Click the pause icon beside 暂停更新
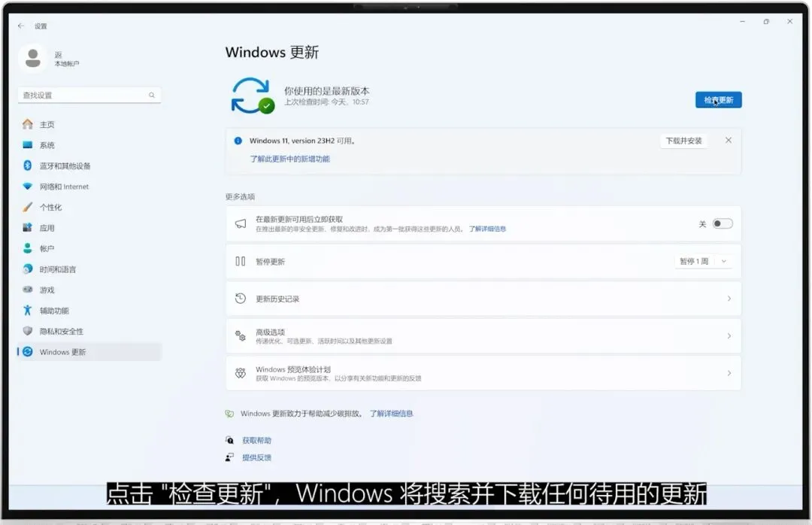812x525 pixels. (x=241, y=261)
